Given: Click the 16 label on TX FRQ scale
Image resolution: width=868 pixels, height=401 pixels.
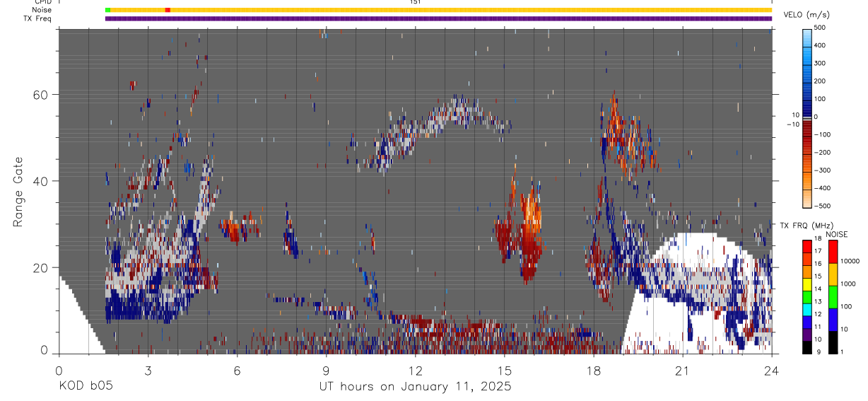Looking at the screenshot, I should [x=818, y=264].
